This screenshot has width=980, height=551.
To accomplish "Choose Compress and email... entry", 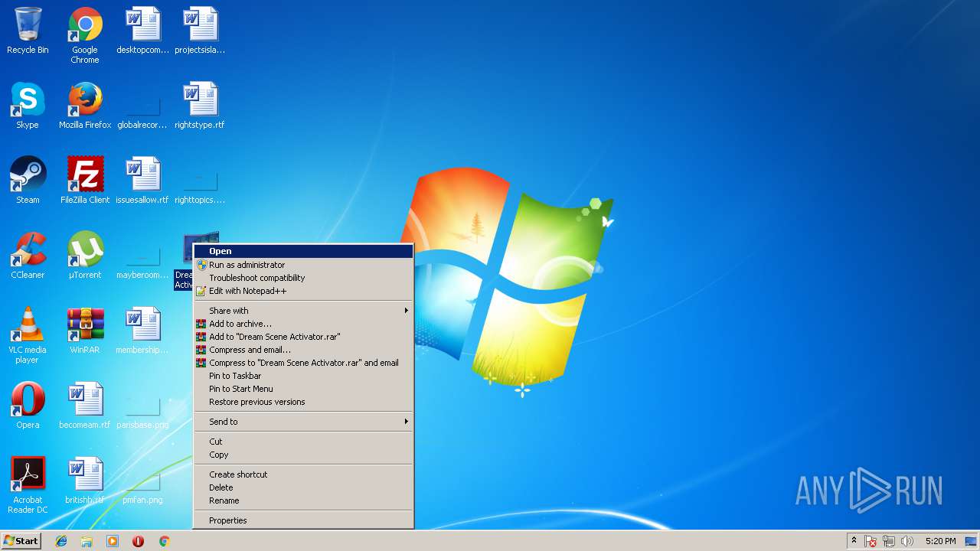I will (303, 350).
